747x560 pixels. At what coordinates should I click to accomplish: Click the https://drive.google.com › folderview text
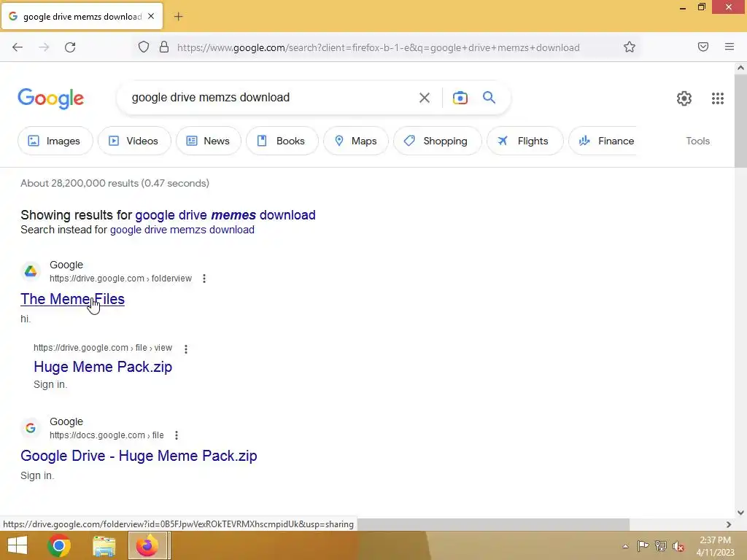[x=120, y=279]
